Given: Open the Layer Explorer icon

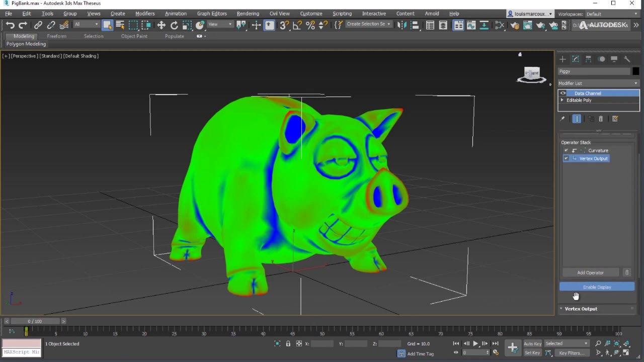Looking at the screenshot, I should 443,25.
